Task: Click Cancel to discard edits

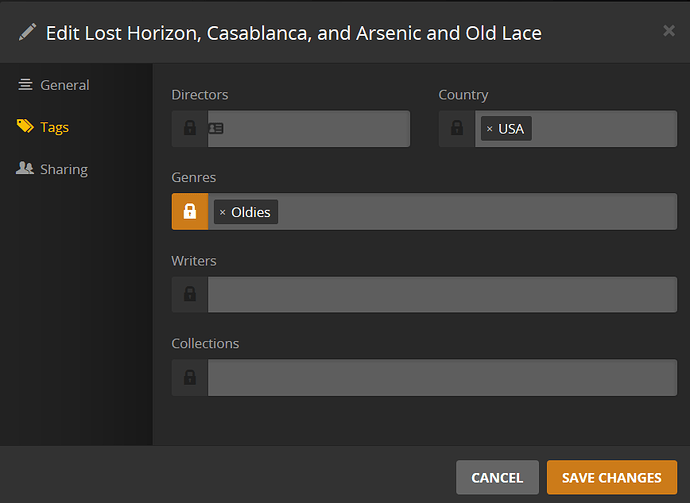Action: coord(497,478)
